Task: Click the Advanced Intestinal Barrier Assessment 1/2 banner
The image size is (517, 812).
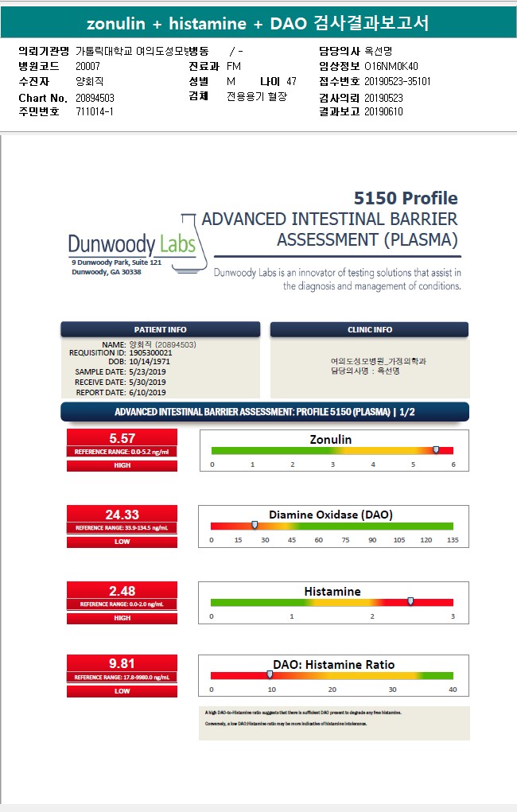Action: (265, 412)
